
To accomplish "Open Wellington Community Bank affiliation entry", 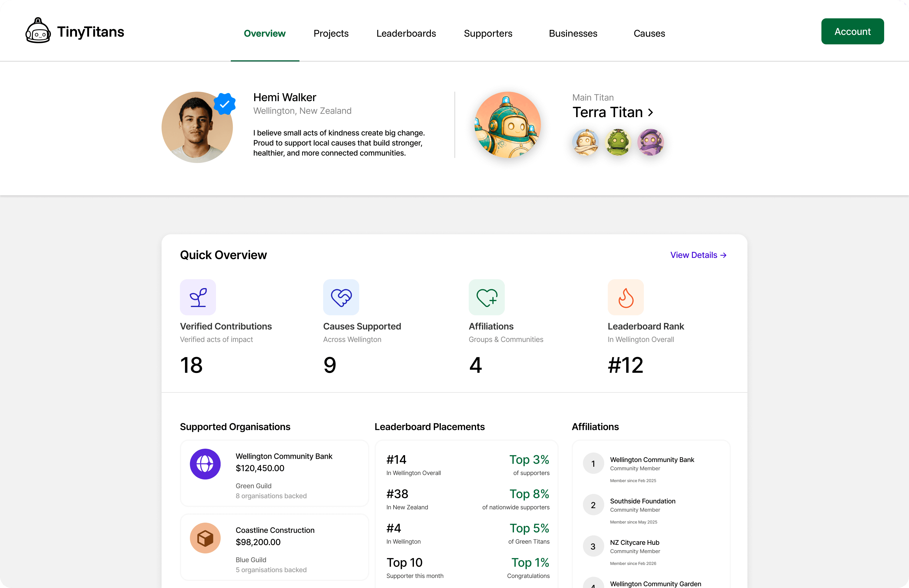I will coord(650,469).
